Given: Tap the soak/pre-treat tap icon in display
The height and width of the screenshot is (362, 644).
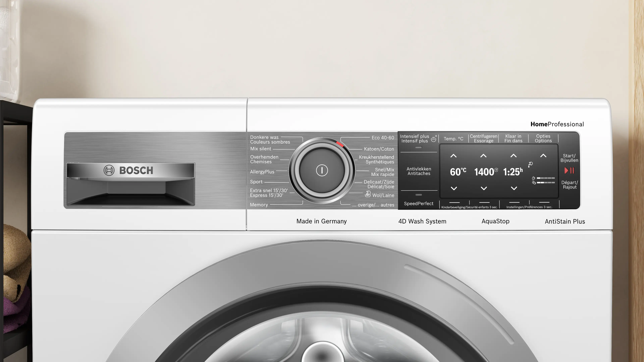Looking at the screenshot, I should click(530, 164).
